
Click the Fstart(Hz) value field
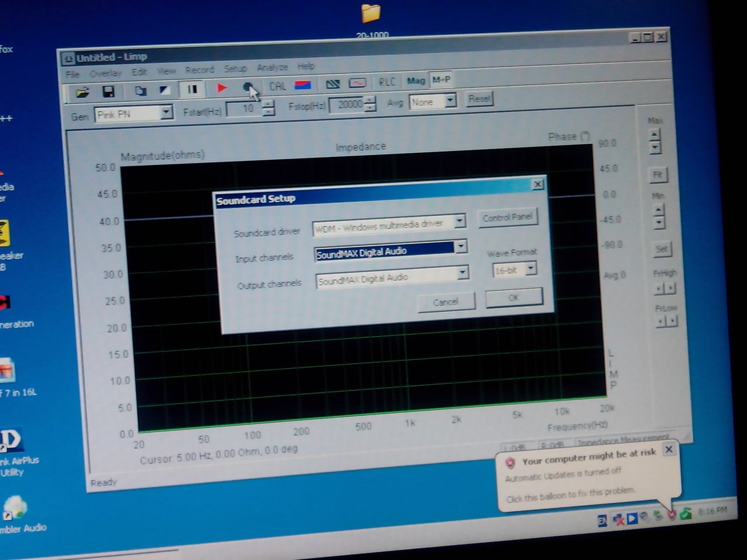click(x=244, y=109)
